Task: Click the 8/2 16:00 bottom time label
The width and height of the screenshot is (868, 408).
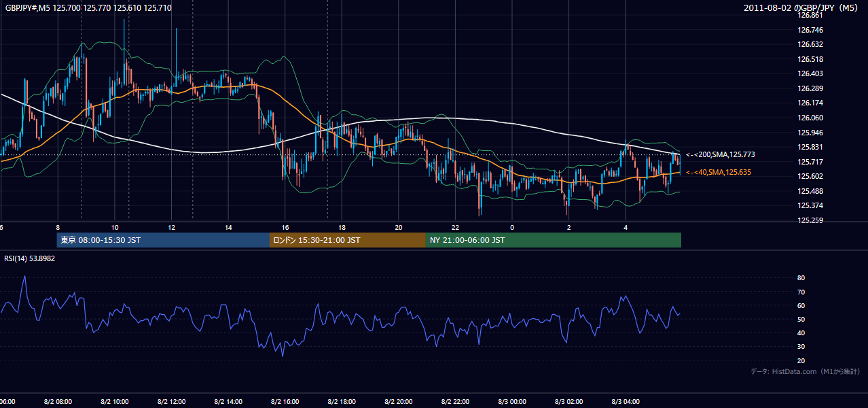Action: (x=285, y=402)
